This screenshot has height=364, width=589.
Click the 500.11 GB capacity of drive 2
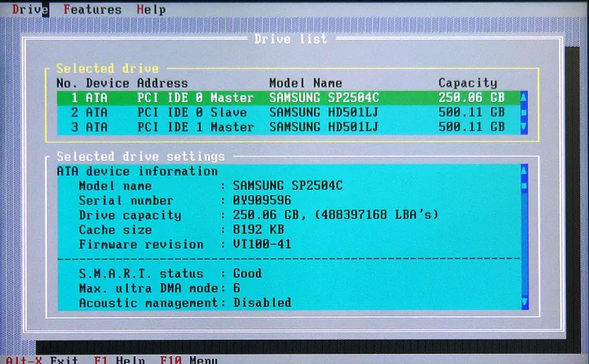pyautogui.click(x=471, y=112)
